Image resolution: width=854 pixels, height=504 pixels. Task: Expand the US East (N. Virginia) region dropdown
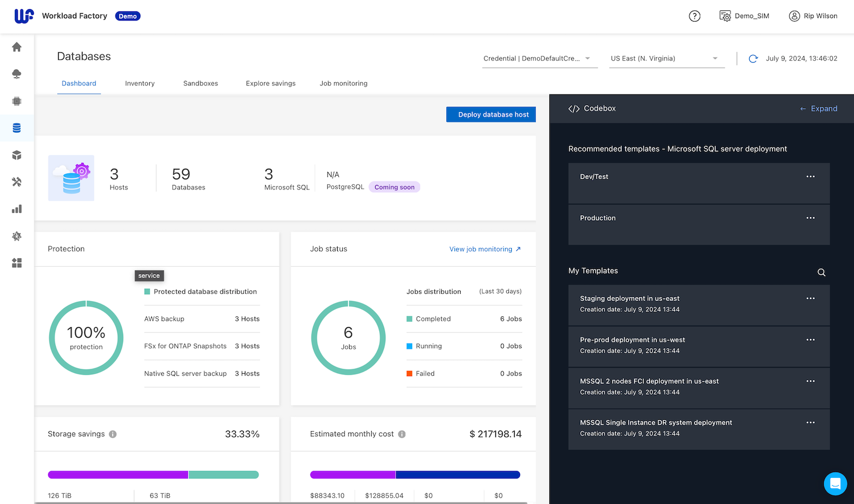pos(666,58)
